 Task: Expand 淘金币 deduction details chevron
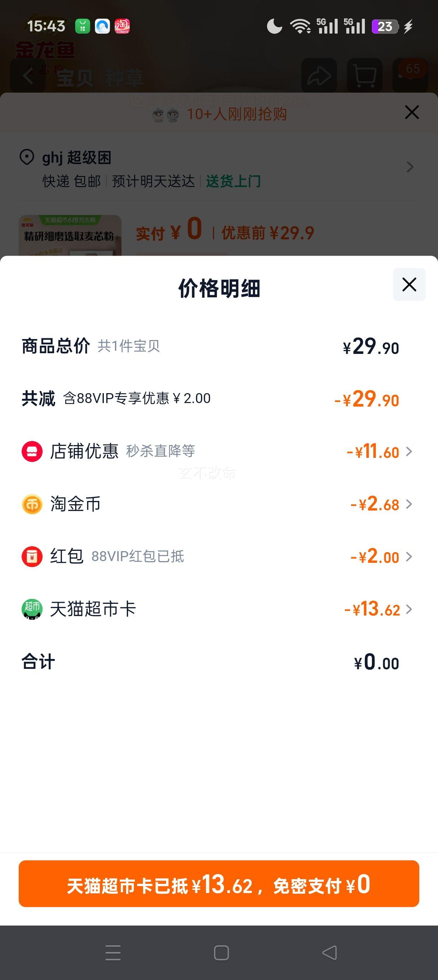click(409, 504)
